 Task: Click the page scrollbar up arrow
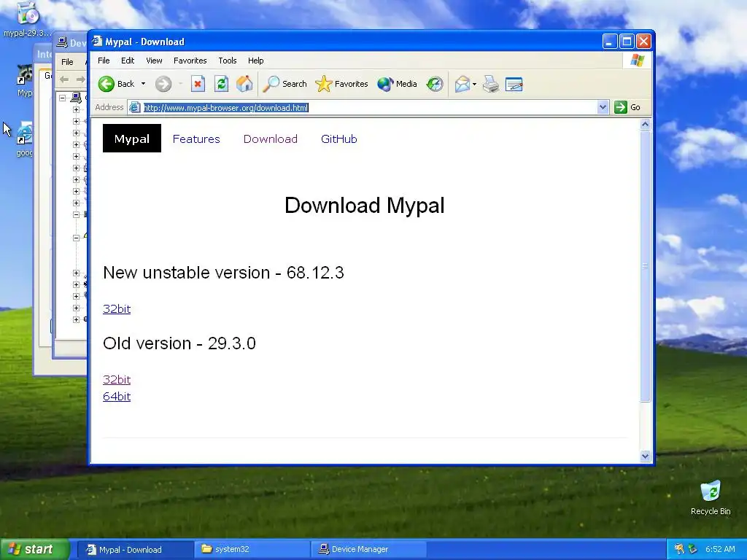tap(645, 124)
